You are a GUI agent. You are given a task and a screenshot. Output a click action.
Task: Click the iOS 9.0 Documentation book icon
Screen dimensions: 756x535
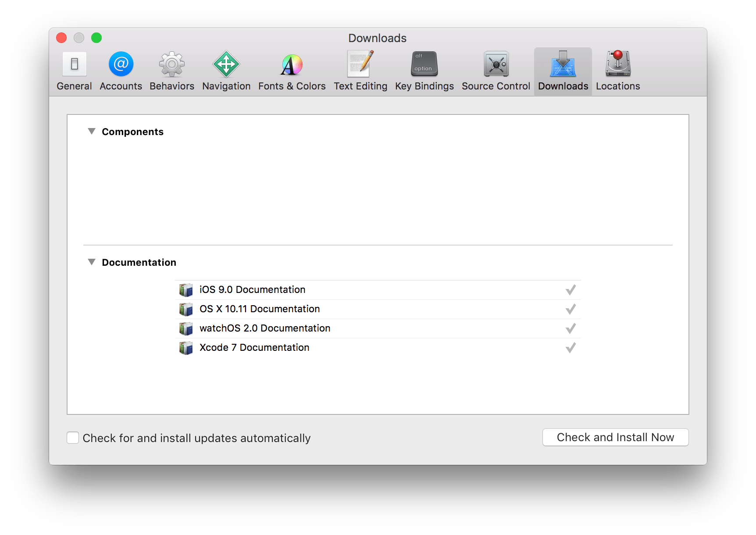186,290
